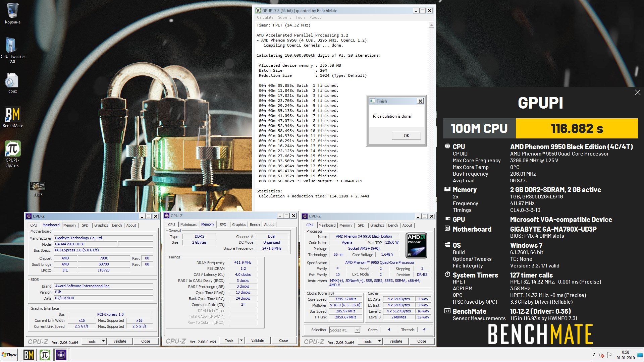Launch BenchMate from desktop icon
The width and height of the screenshot is (644, 362).
[x=12, y=117]
